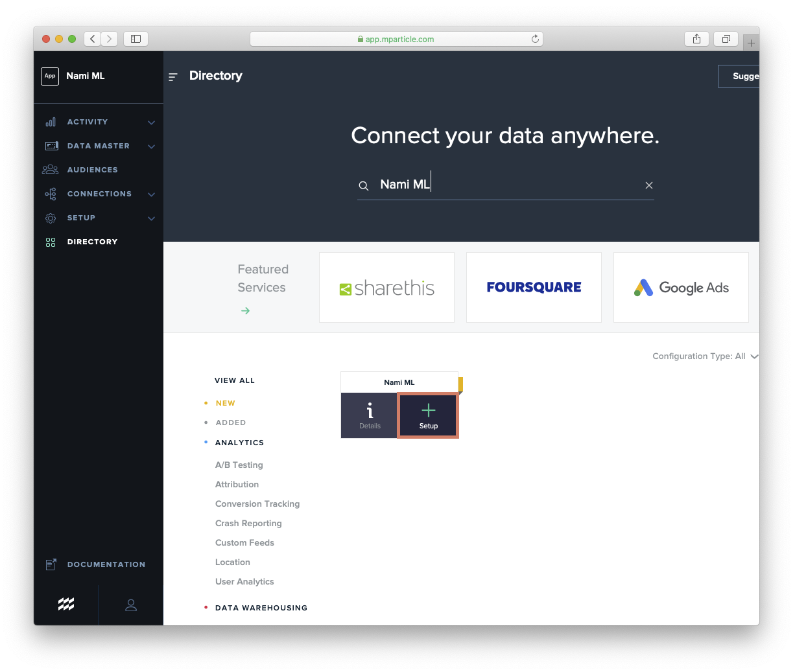Toggle the sidebar hamburger menu icon

coord(172,76)
